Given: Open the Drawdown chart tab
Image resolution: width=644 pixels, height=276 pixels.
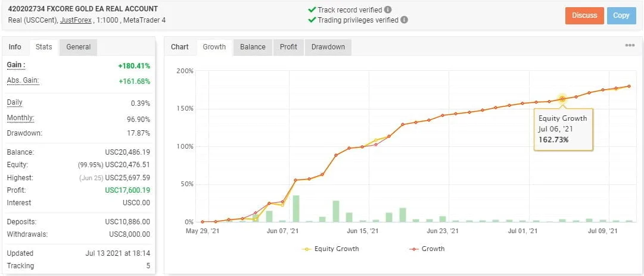Looking at the screenshot, I should (328, 47).
